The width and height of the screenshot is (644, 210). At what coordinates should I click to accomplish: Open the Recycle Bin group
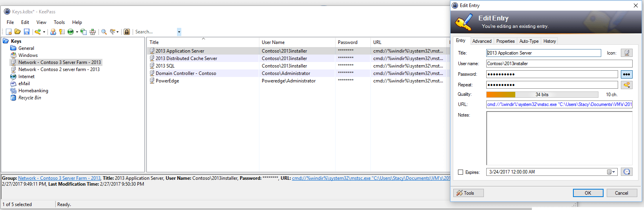[x=29, y=98]
